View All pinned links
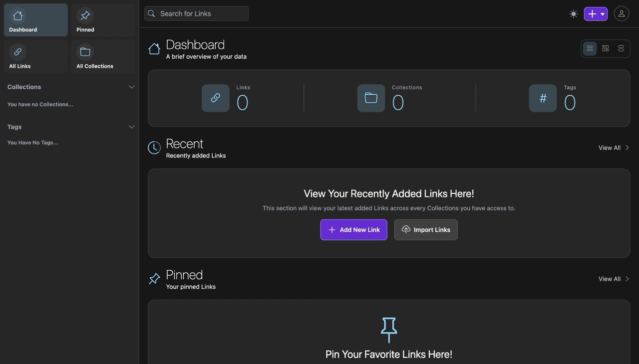639x364 pixels. tap(614, 279)
